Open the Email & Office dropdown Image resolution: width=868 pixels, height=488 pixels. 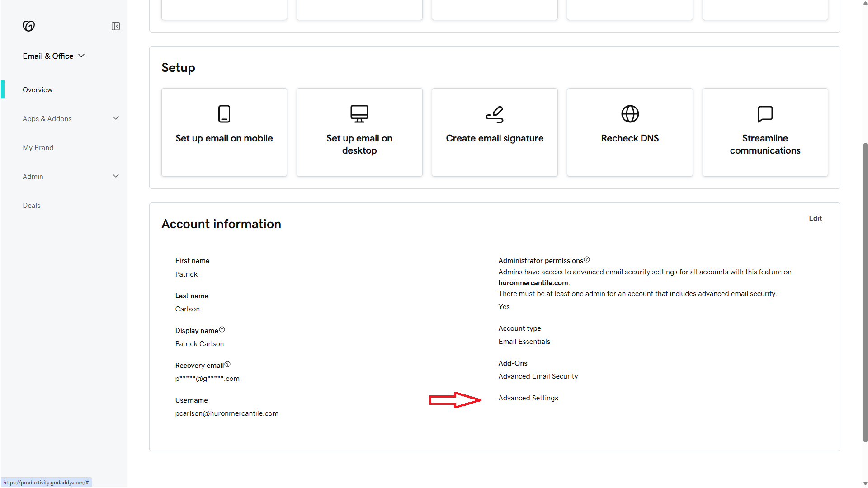(x=54, y=56)
